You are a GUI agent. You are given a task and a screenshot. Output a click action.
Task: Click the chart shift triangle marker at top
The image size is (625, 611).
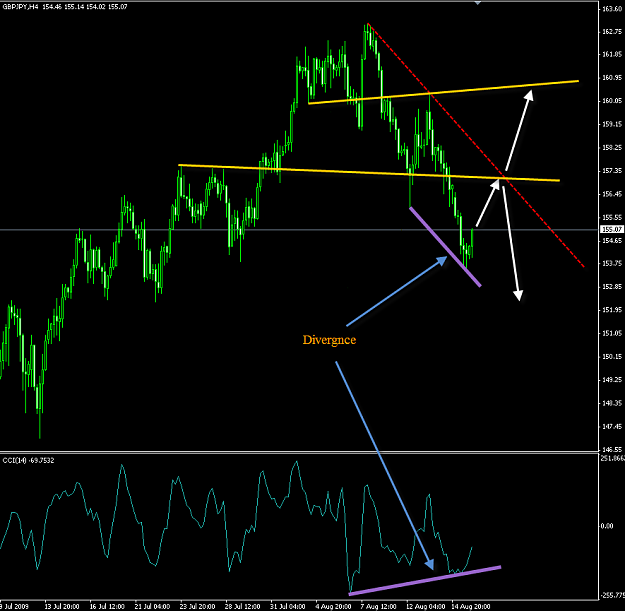[478, 3]
